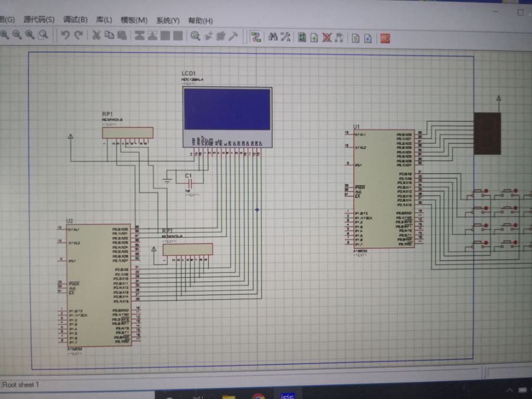This screenshot has height=399, width=532.
Task: Click the Undo arrow icon
Action: pyautogui.click(x=66, y=35)
